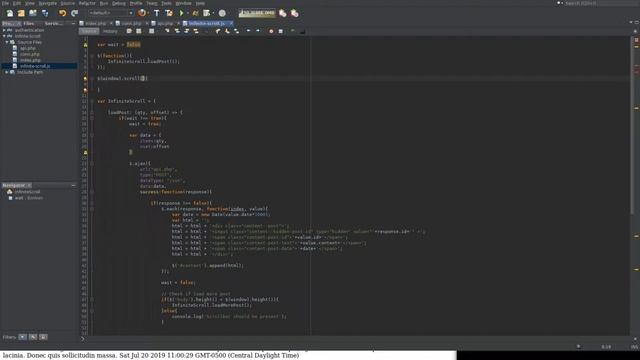Viewport: 640px width, 360px height.
Task: Select InfiniteScroll in Navigator
Action: [24, 192]
